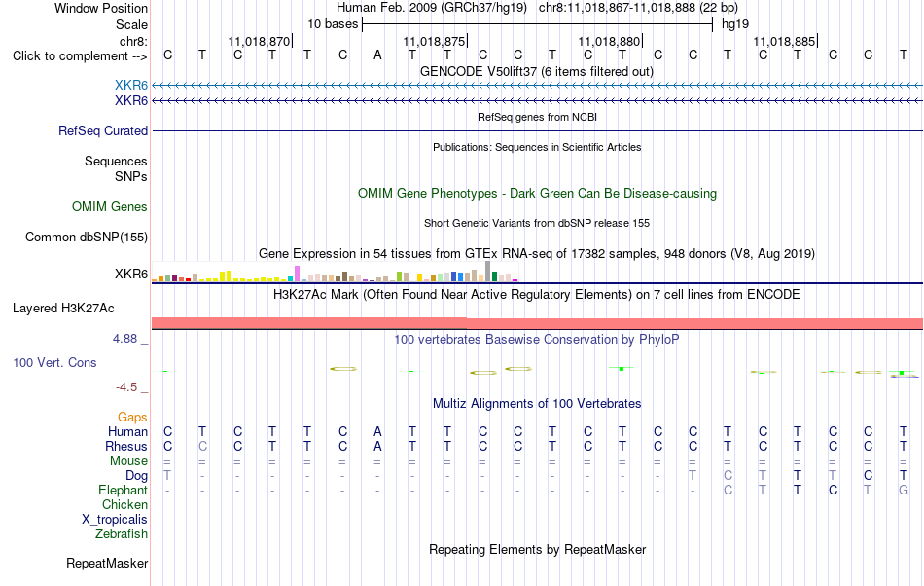Click the tall gray GTEx expression bar
The height and width of the screenshot is (586, 924).
(x=487, y=272)
